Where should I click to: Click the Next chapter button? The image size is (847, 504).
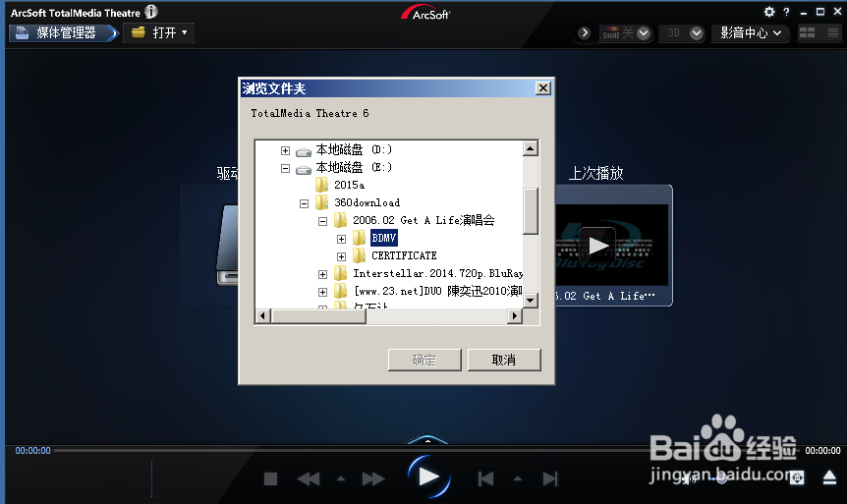[550, 478]
